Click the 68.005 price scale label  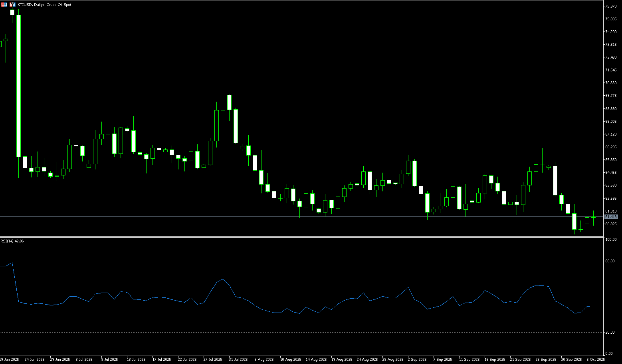(612, 121)
